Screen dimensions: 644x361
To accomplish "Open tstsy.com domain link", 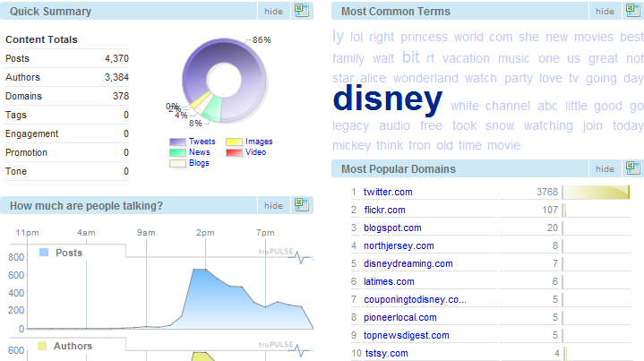I will 386,353.
